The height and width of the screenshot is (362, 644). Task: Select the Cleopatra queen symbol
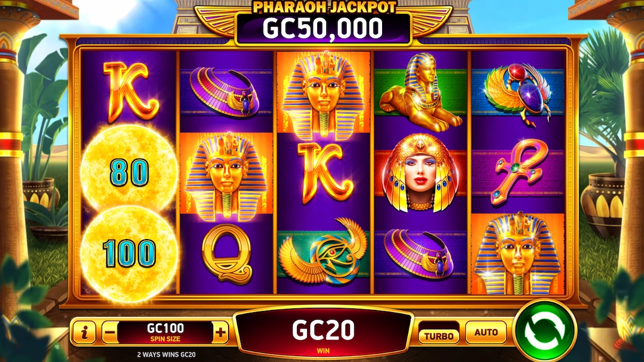[420, 173]
